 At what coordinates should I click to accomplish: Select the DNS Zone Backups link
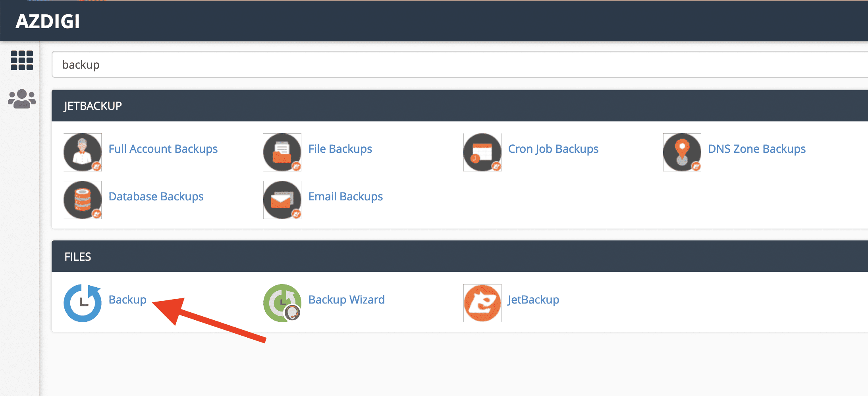coord(756,149)
